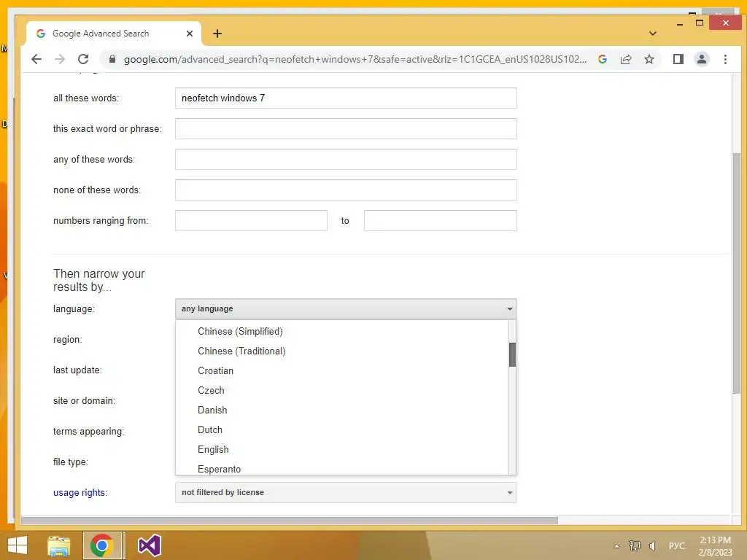
Task: Select Dutch in the language list
Action: pyautogui.click(x=341, y=429)
